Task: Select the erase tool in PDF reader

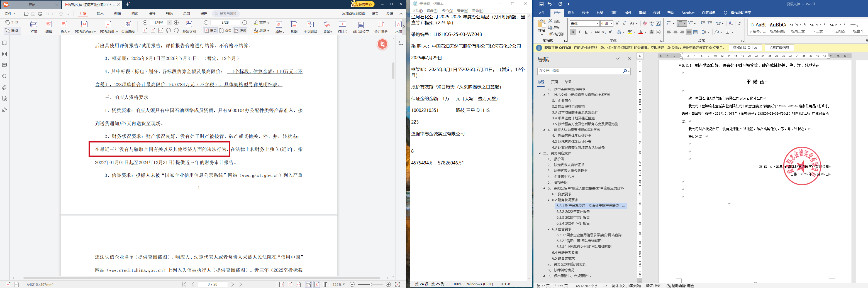Action: coord(279,27)
